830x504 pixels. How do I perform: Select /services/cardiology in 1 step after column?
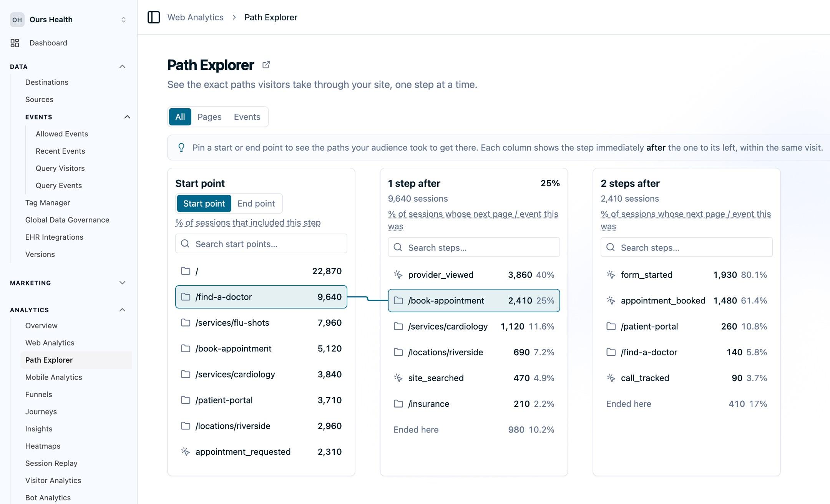474,326
